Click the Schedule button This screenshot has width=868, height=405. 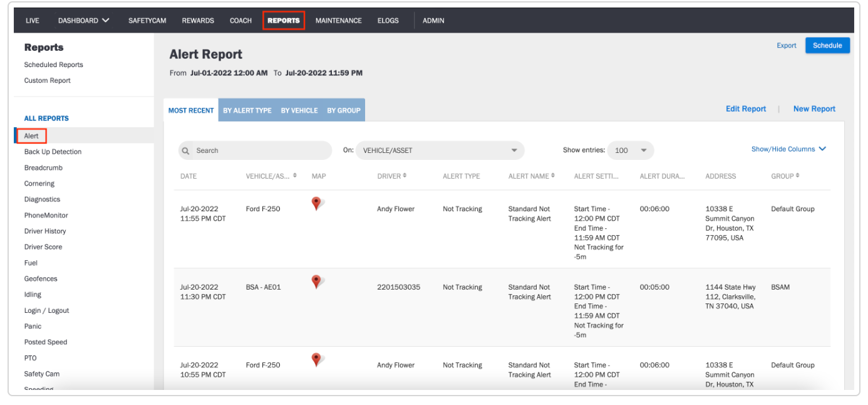827,45
